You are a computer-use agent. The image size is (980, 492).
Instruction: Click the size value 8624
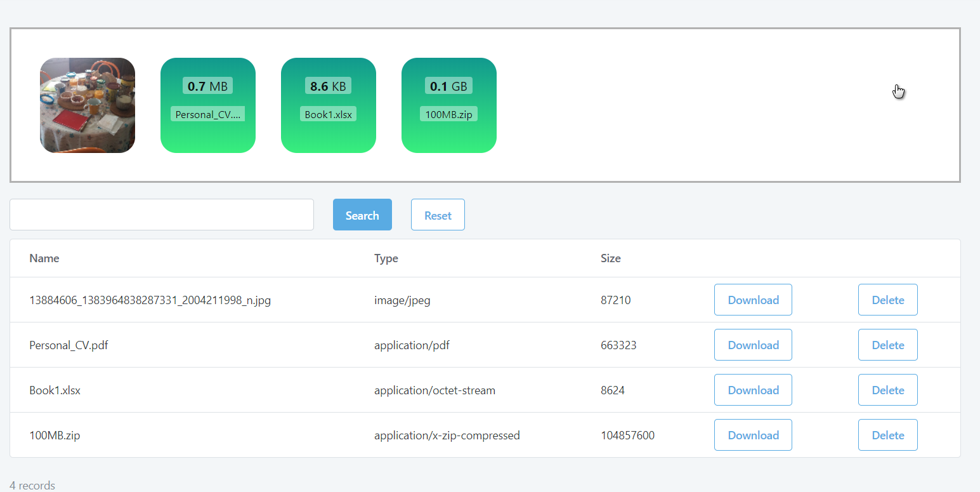click(613, 390)
